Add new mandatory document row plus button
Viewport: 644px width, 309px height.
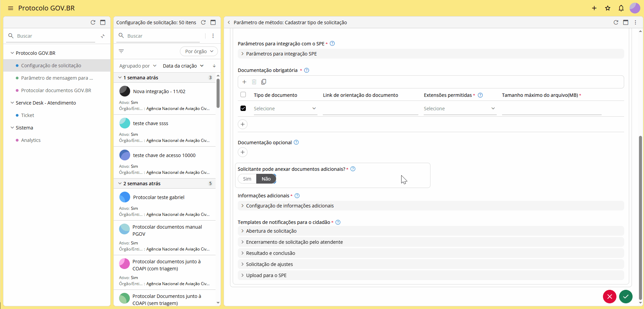242,124
